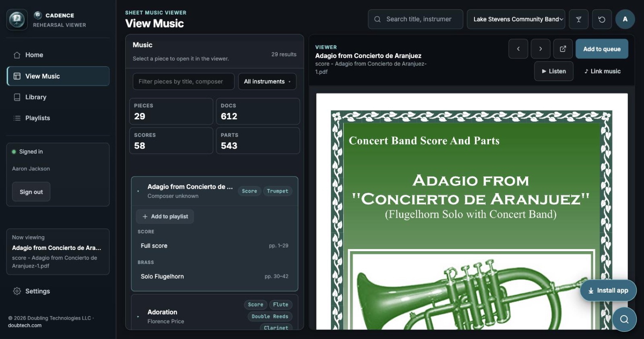Click the Filter pieces by title field
This screenshot has height=339, width=644.
click(x=184, y=81)
